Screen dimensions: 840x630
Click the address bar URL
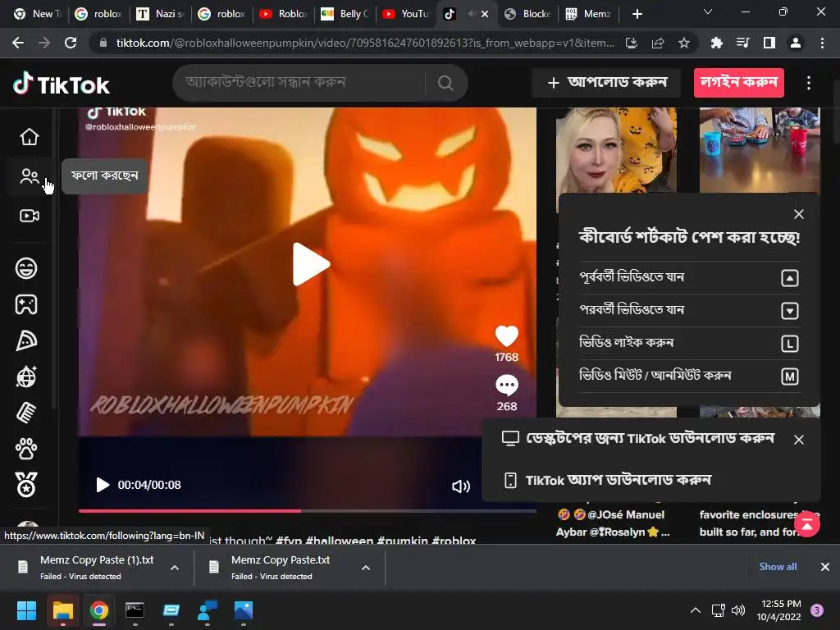(x=365, y=43)
